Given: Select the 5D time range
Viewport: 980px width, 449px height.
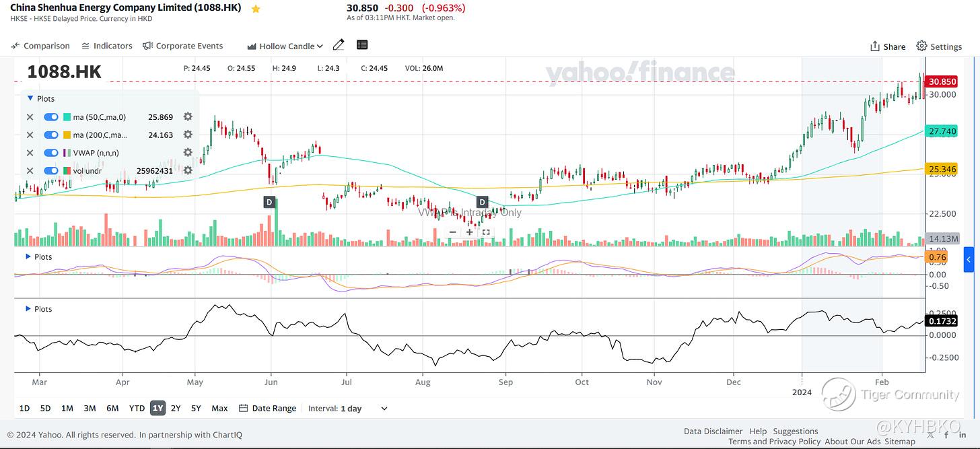Looking at the screenshot, I should click(x=45, y=408).
